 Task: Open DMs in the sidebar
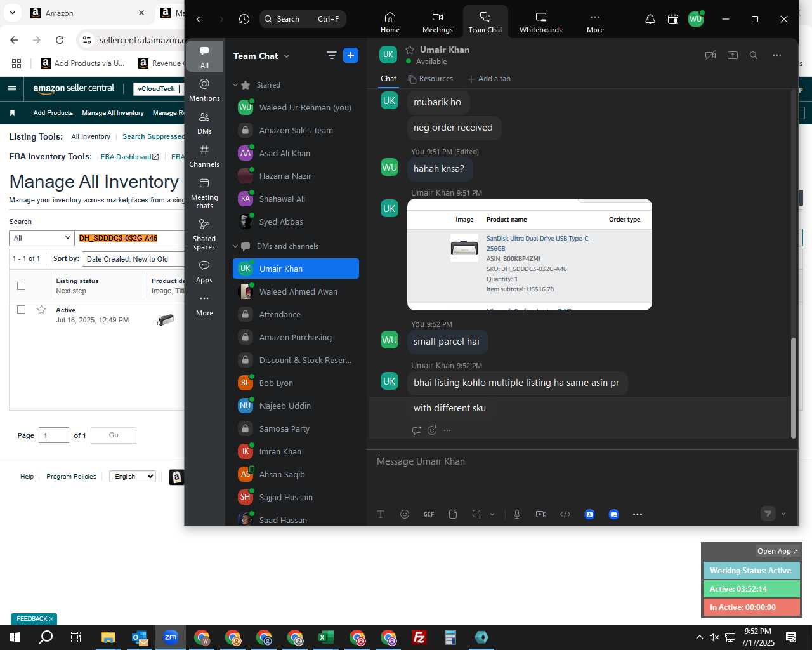click(x=204, y=123)
